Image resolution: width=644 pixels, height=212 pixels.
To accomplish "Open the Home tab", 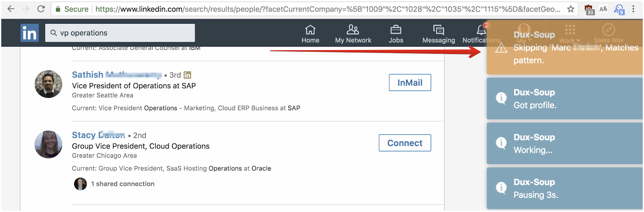I will pos(310,34).
